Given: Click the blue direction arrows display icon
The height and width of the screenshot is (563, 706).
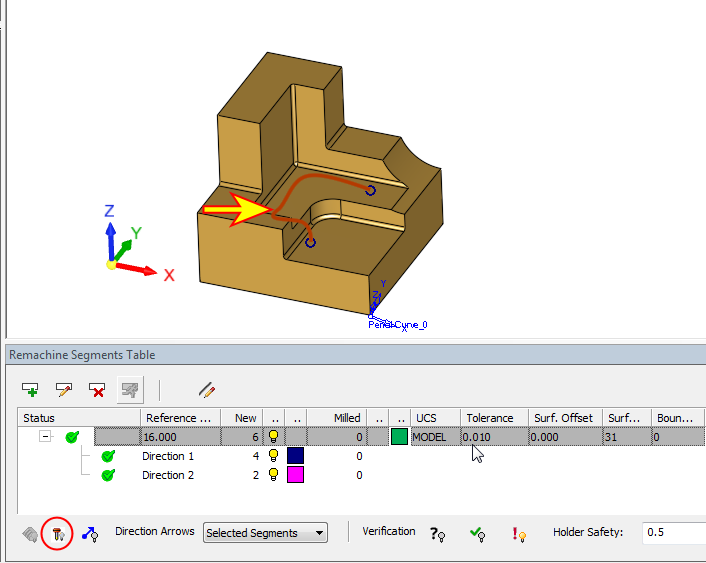Looking at the screenshot, I should point(90,534).
